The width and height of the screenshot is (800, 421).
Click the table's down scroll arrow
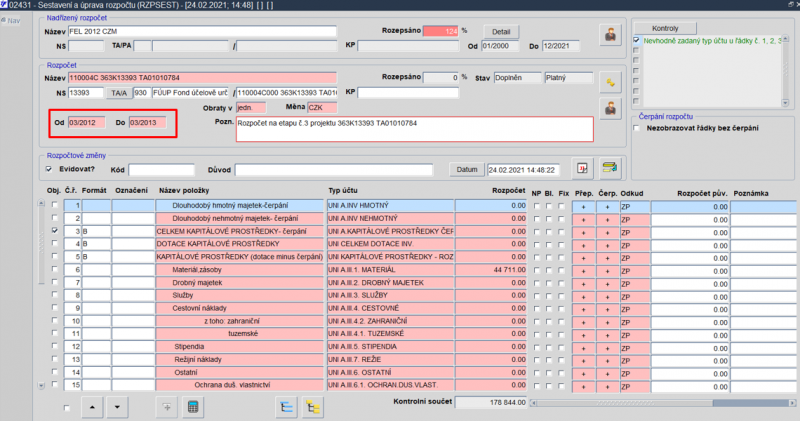(41, 386)
